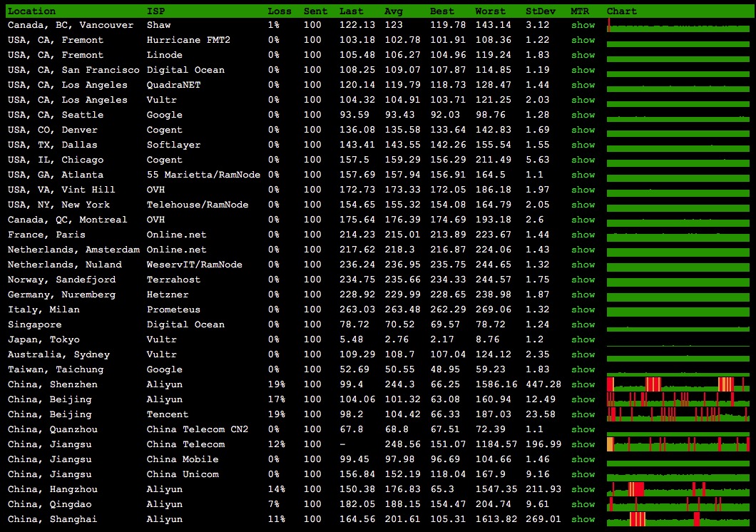Click the Worst column header
Viewport: 756px width, 532px height.
491,11
